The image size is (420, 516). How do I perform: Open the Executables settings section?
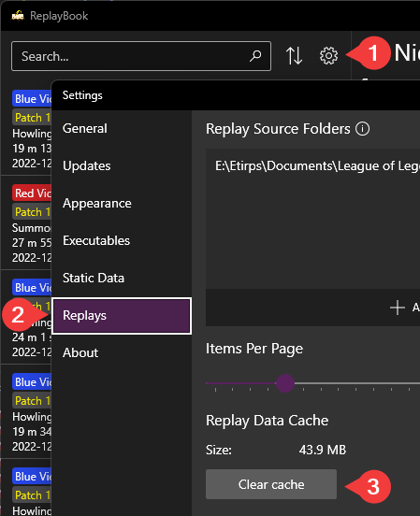coord(122,240)
